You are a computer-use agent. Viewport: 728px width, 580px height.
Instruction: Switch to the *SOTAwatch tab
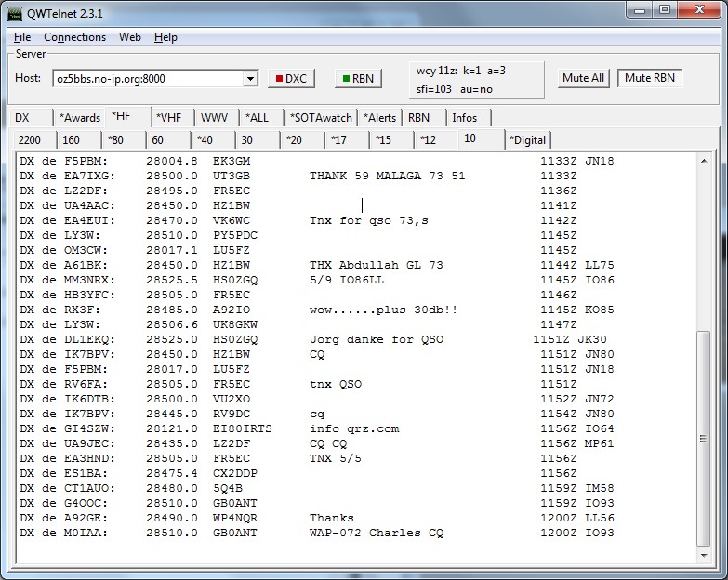[321, 118]
